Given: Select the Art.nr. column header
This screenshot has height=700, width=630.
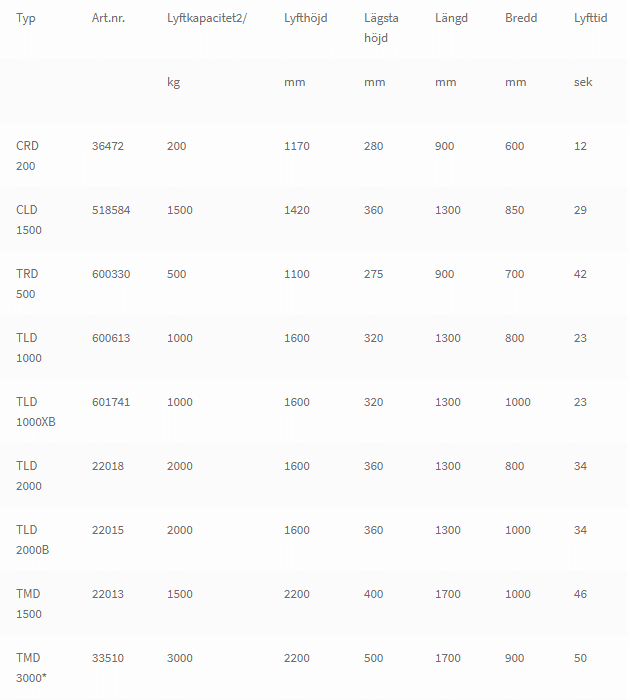Looking at the screenshot, I should tap(108, 18).
